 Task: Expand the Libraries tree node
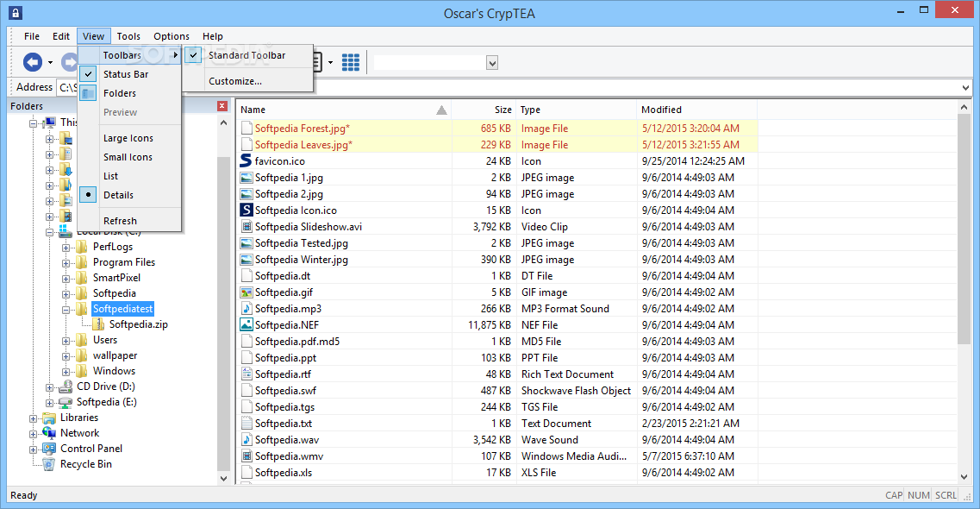33,418
